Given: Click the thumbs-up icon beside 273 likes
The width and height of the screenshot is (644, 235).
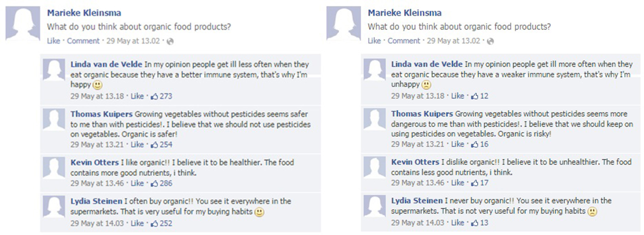Looking at the screenshot, I should pos(154,96).
